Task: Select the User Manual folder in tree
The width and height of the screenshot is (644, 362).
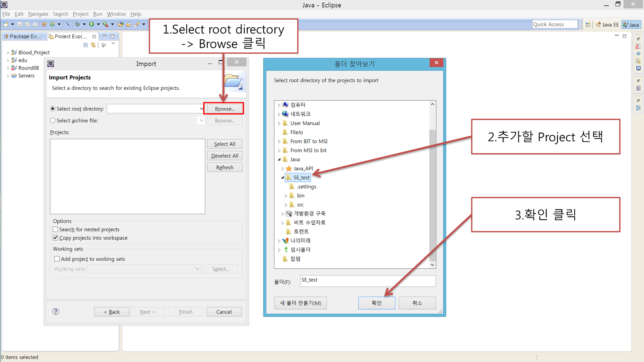Action: click(x=305, y=123)
